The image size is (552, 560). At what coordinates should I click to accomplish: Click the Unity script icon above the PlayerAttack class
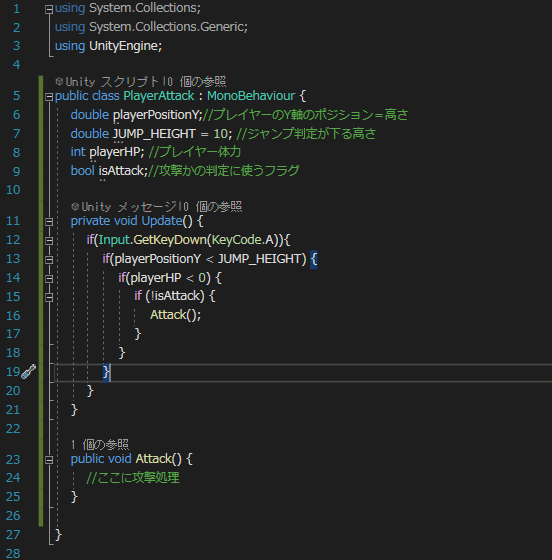pyautogui.click(x=59, y=81)
